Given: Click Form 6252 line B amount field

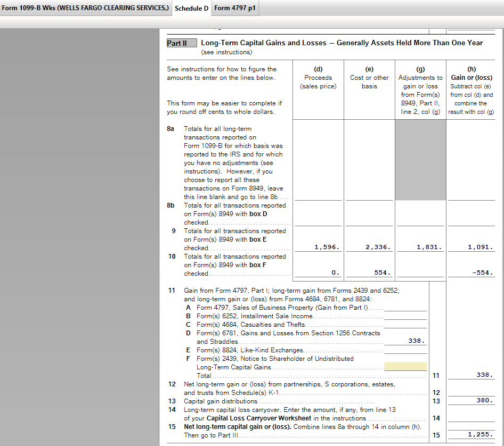Looking at the screenshot, I should point(405,316).
